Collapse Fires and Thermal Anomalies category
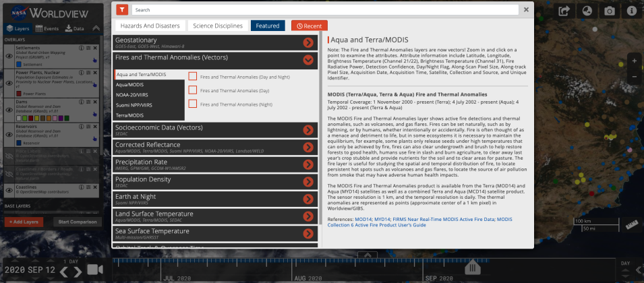This screenshot has height=283, width=644. click(x=308, y=60)
